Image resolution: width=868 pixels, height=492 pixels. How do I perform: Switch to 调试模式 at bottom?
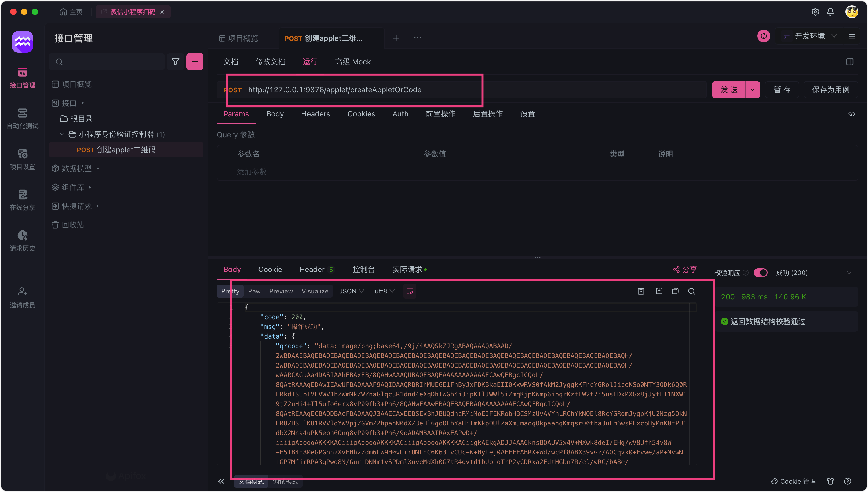[x=285, y=482]
